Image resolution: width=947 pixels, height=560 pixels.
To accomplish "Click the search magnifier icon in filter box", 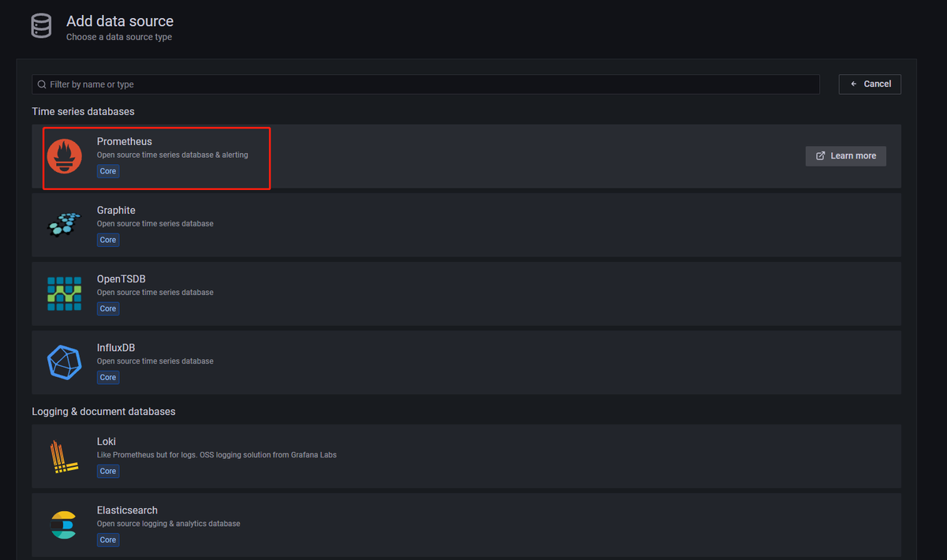I will 42,84.
